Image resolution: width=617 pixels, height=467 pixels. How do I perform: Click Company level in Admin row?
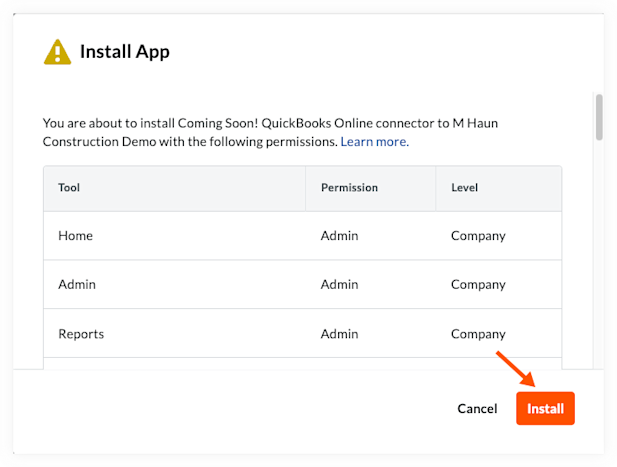[478, 285]
